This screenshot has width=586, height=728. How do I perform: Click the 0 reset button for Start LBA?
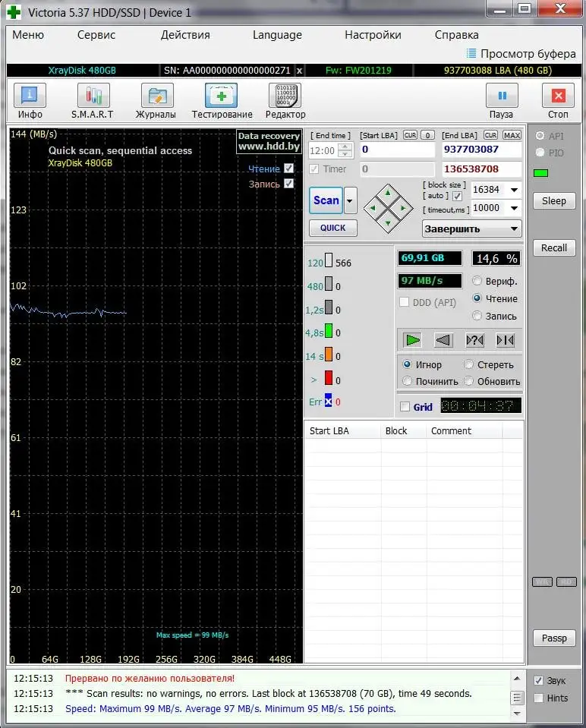(427, 135)
